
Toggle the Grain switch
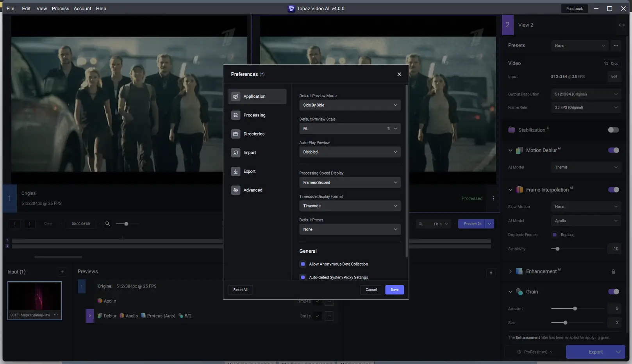[x=613, y=292]
